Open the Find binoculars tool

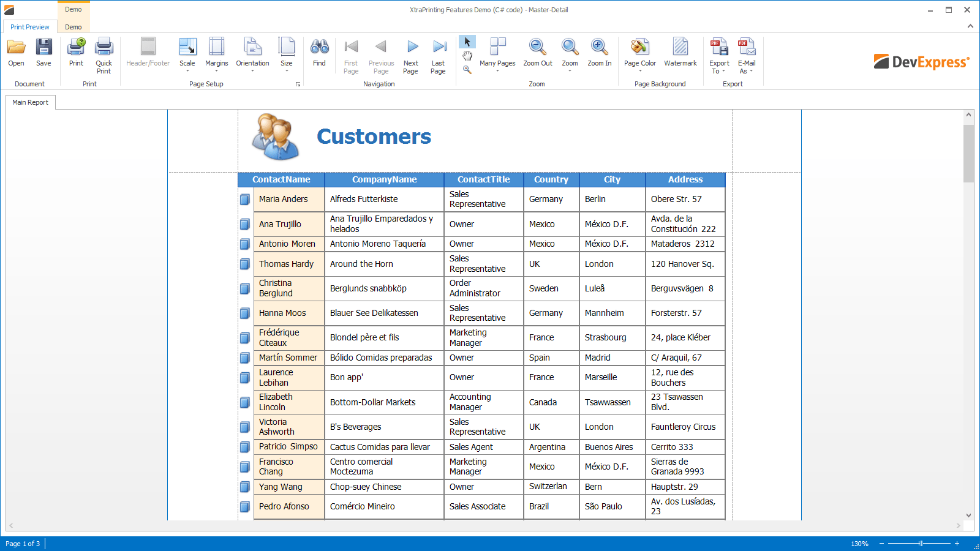click(x=319, y=52)
